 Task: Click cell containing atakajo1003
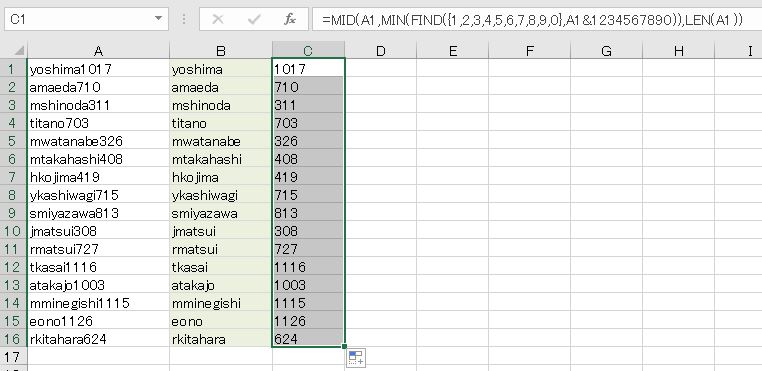pos(98,285)
